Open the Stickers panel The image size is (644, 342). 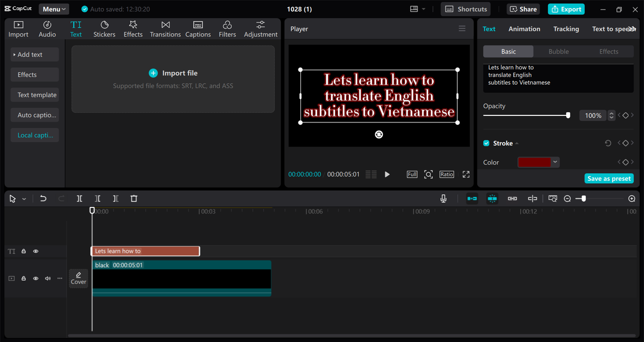[x=104, y=29]
